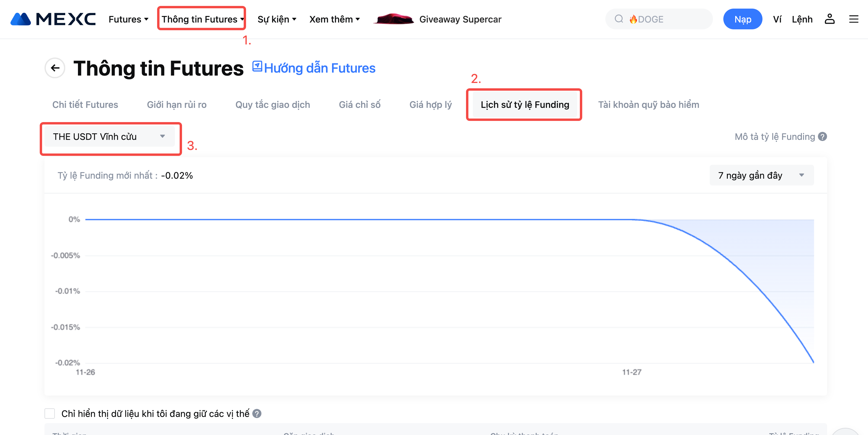Open the 7 ngày gần đây dropdown
The width and height of the screenshot is (868, 435).
(761, 175)
